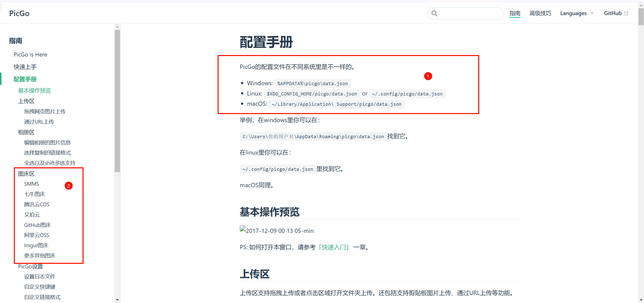644x303 pixels.
Task: Go to SMMS sidebar entry
Action: (x=31, y=184)
